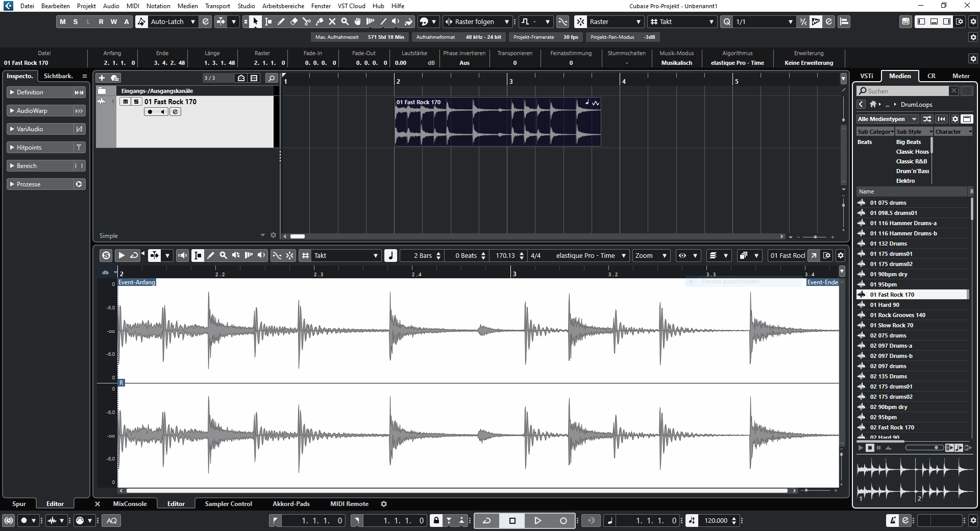Open the Arbeitsbereiche menu
The image size is (980, 531).
pyautogui.click(x=283, y=6)
